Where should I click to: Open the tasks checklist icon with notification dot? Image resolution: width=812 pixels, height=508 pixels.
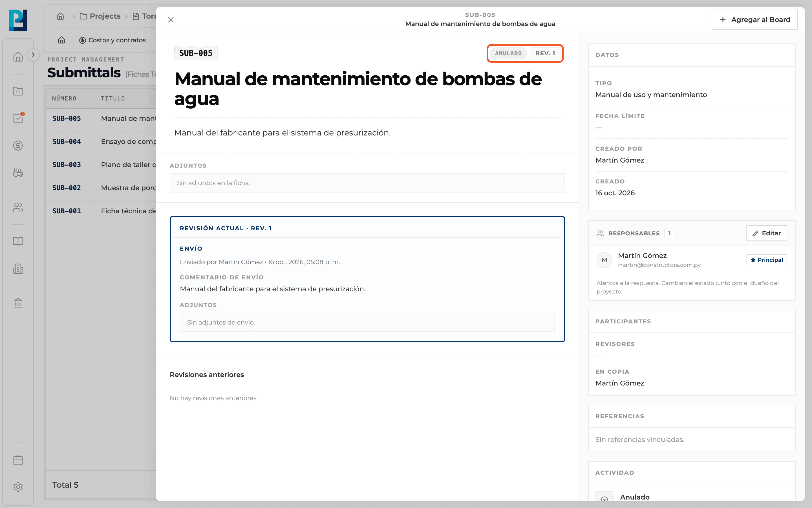click(18, 118)
